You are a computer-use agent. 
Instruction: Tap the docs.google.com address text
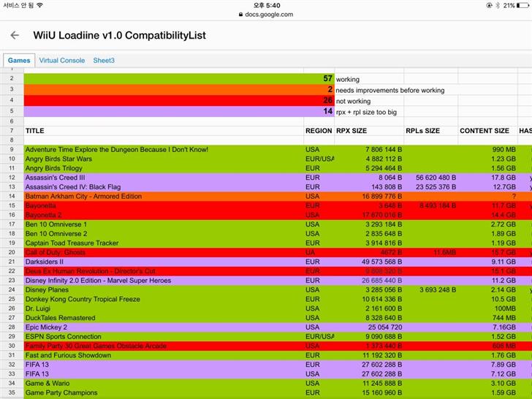click(x=269, y=15)
